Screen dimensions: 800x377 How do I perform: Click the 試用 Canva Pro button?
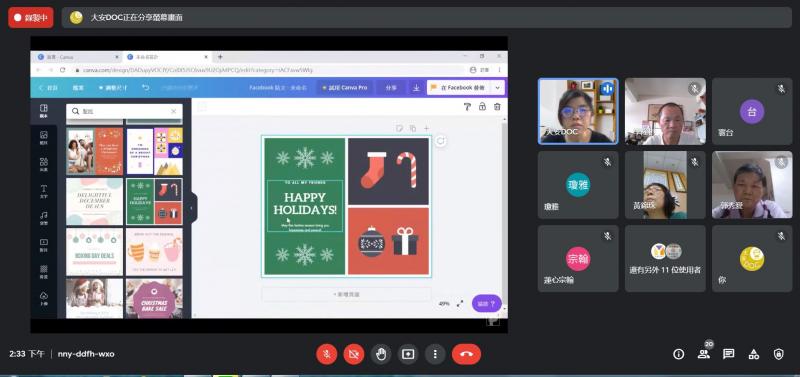click(344, 88)
